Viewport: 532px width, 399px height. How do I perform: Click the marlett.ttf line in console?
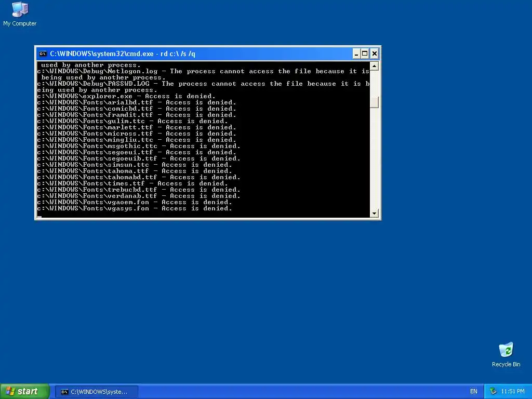coord(137,127)
